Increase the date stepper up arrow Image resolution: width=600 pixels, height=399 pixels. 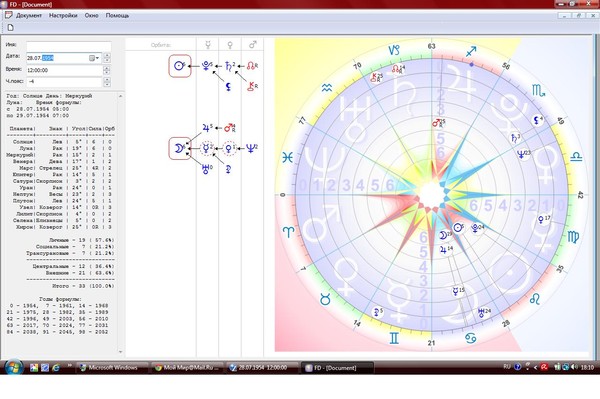click(107, 56)
